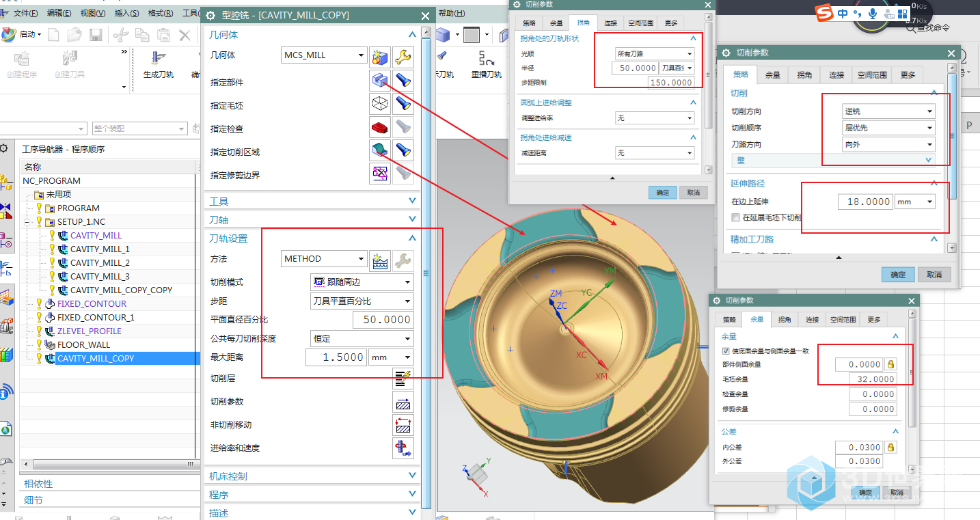Create new method icon beside METHOD dropdown
The width and height of the screenshot is (980, 520).
coord(381,260)
